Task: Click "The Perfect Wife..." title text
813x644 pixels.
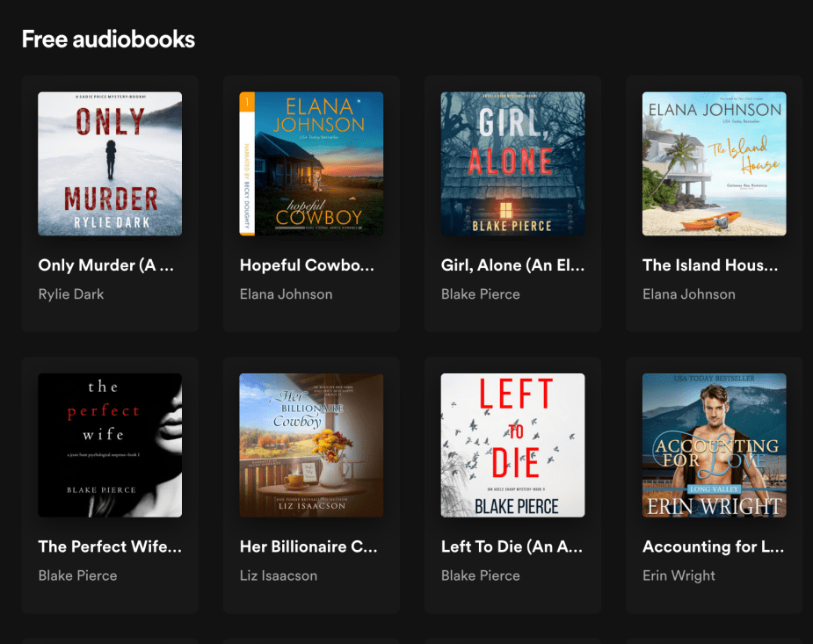Action: point(110,546)
